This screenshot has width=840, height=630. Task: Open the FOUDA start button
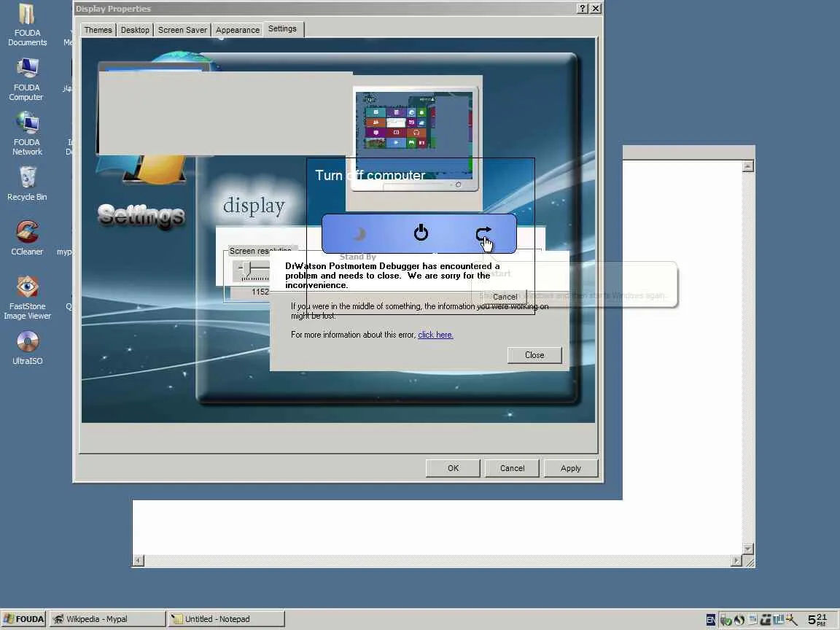tap(23, 619)
